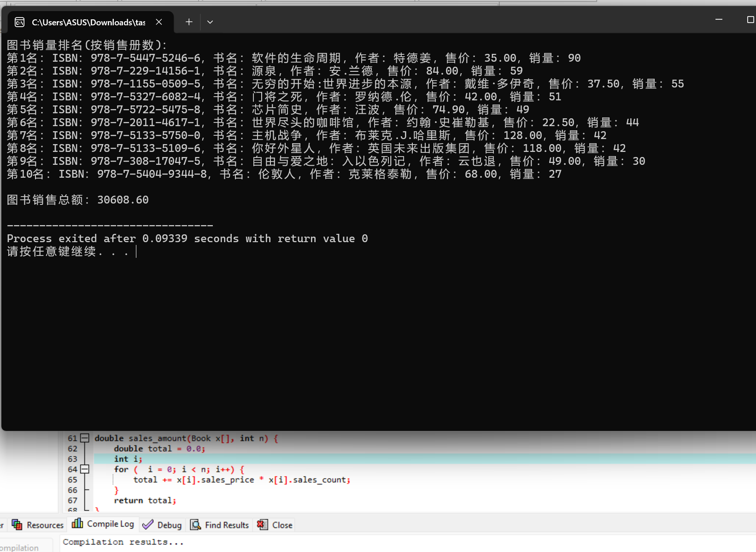Image resolution: width=756 pixels, height=552 pixels.
Task: Switch to the Resources tab
Action: (38, 525)
